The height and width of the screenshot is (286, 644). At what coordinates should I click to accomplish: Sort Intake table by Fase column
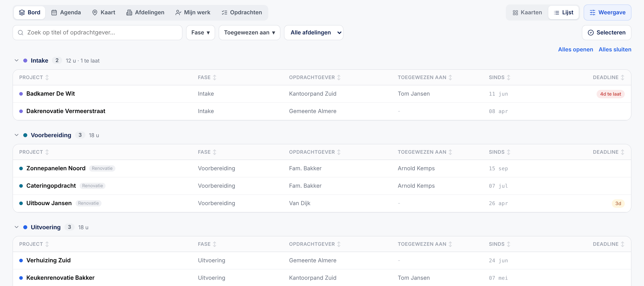point(207,78)
